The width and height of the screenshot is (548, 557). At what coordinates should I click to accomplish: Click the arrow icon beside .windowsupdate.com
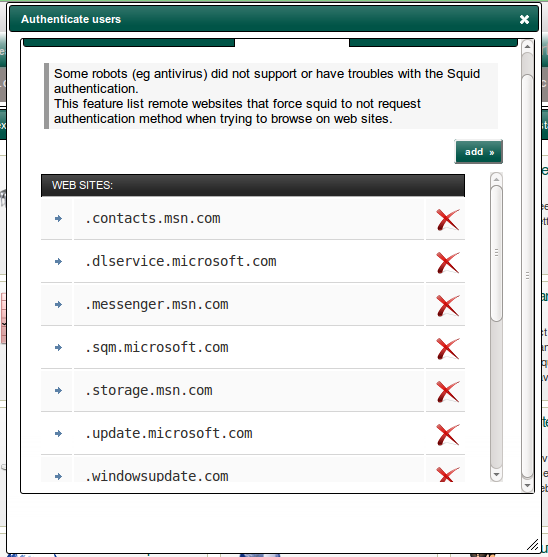(59, 476)
